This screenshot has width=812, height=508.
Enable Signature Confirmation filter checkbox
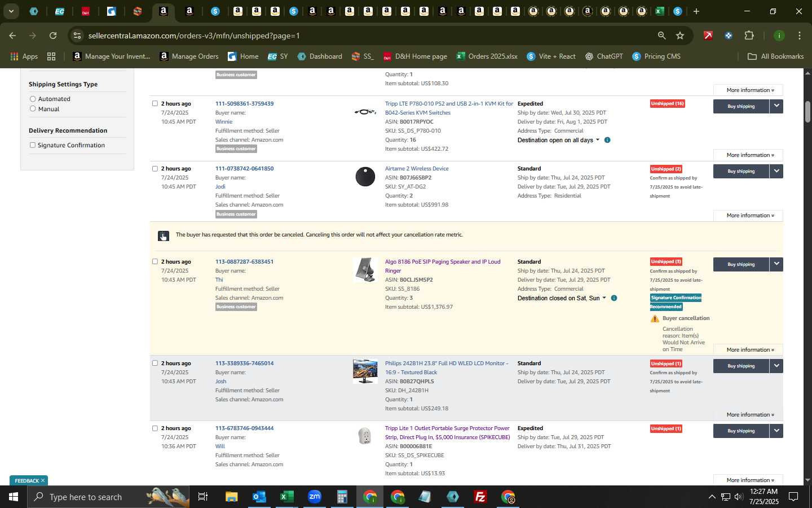click(x=33, y=145)
